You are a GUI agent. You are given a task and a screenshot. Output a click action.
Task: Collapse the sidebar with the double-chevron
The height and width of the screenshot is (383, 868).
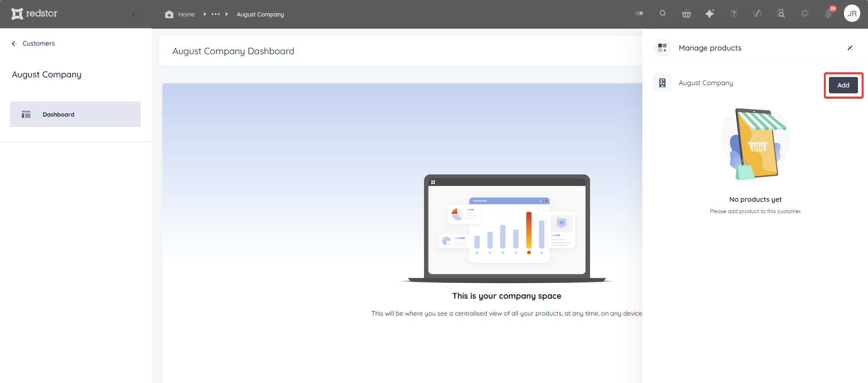point(135,14)
